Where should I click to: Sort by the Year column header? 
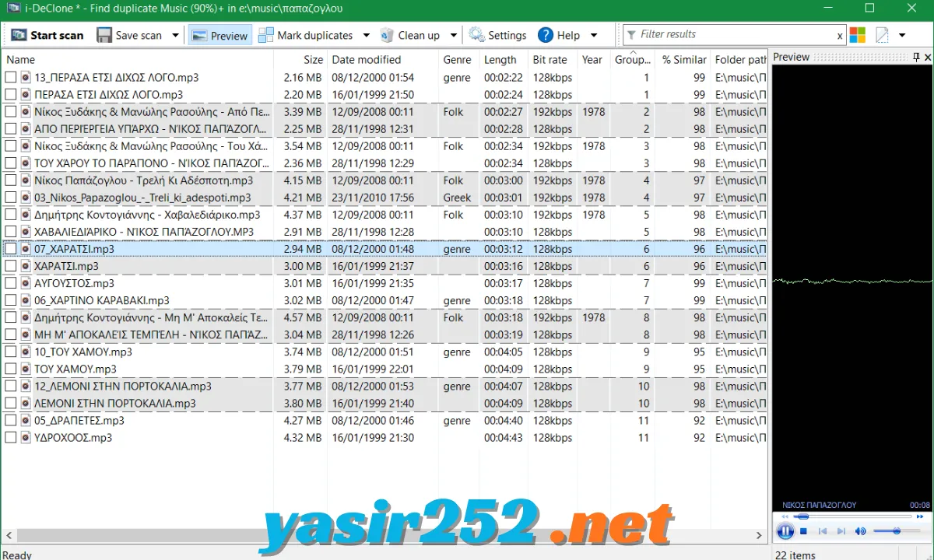pos(594,59)
